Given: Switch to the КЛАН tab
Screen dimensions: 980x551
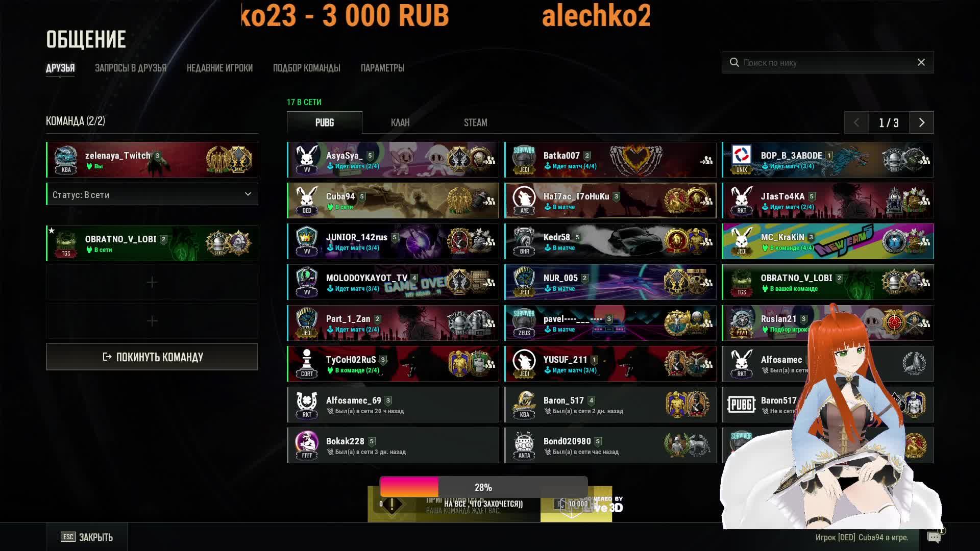Looking at the screenshot, I should click(x=400, y=122).
